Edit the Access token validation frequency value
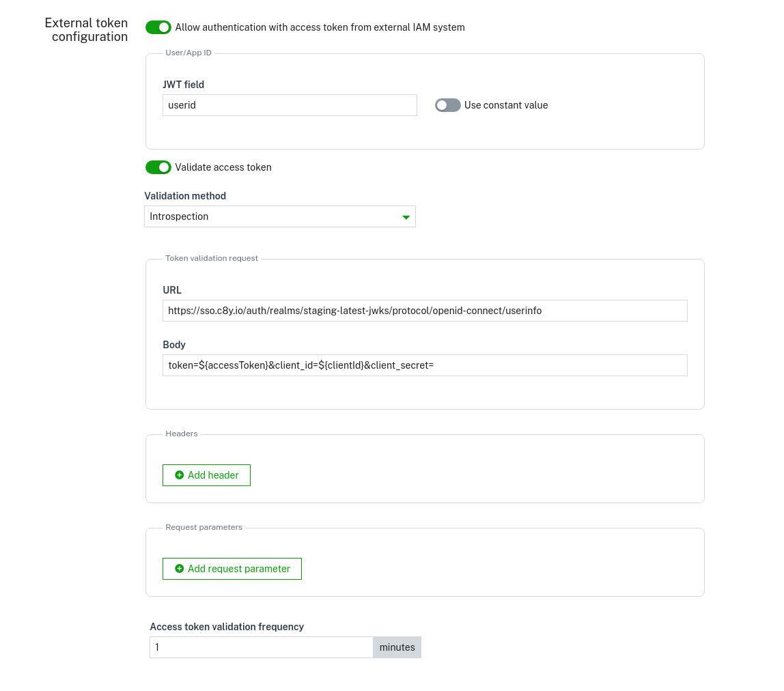This screenshot has width=784, height=691. coord(261,647)
